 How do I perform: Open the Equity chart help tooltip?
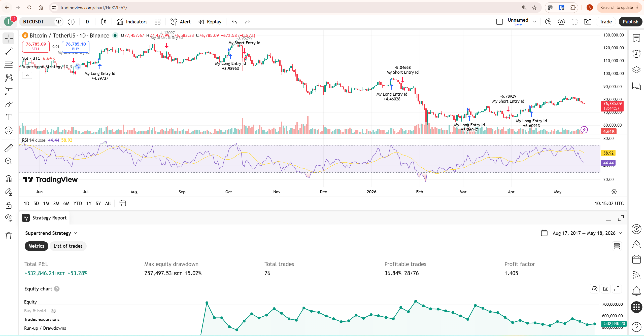(x=57, y=289)
